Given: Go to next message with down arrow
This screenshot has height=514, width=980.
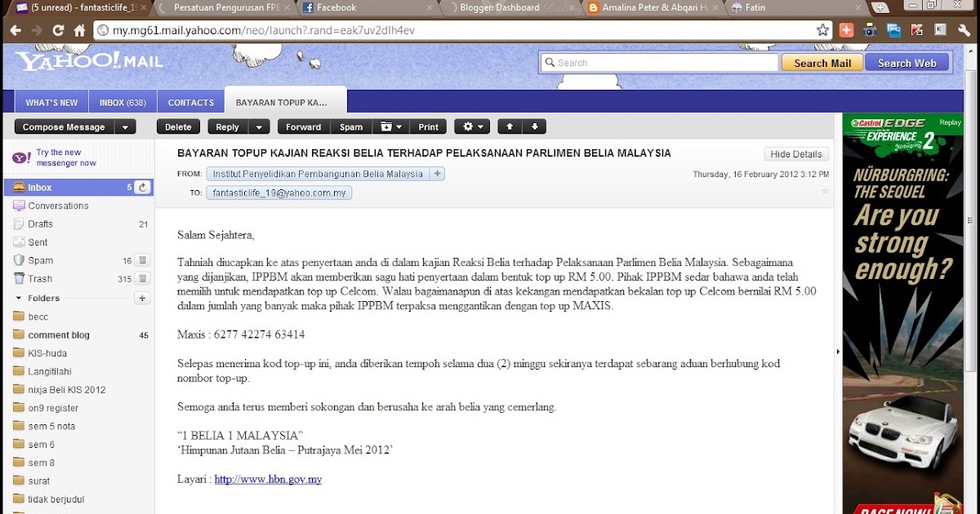Looking at the screenshot, I should coord(534,126).
